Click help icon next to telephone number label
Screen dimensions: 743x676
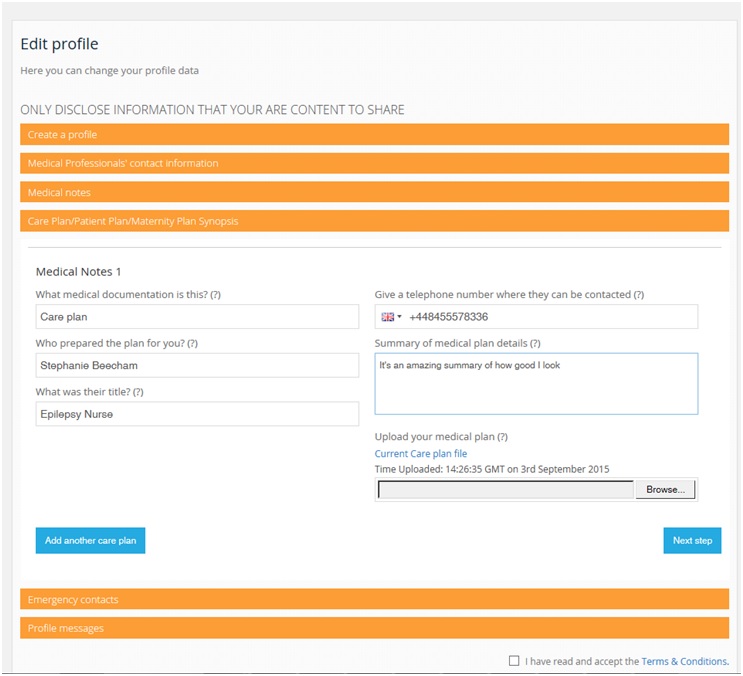639,295
